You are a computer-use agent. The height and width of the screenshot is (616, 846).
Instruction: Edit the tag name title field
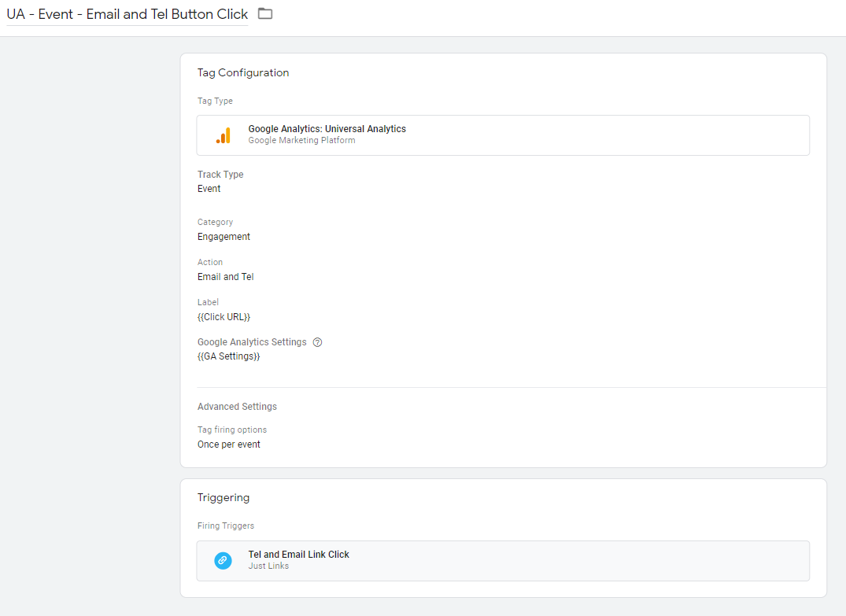127,14
